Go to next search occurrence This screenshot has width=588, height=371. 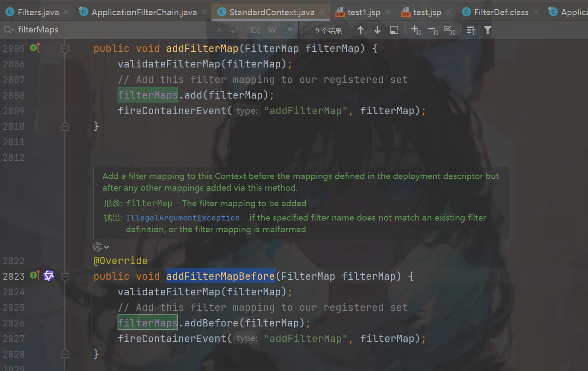(377, 30)
